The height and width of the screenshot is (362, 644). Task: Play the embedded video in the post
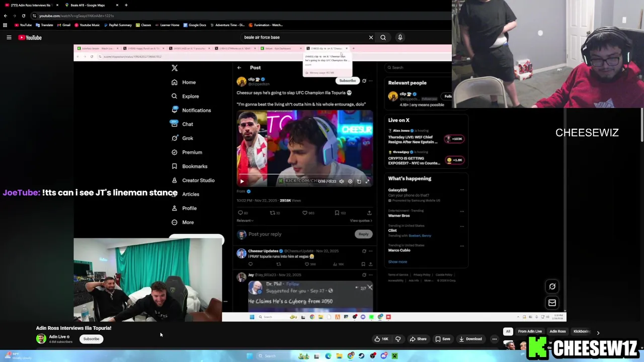[242, 182]
